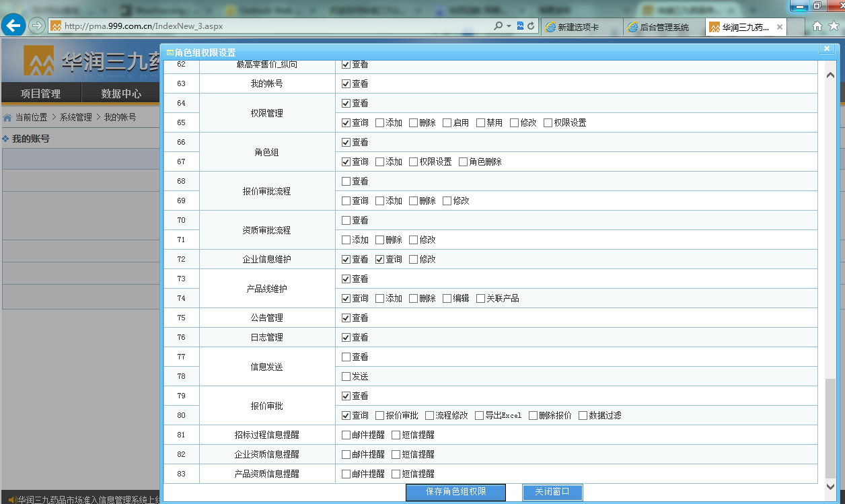Check 发送 in 信息发送 row 78
Viewport: 845px width, 504px height.
[346, 376]
